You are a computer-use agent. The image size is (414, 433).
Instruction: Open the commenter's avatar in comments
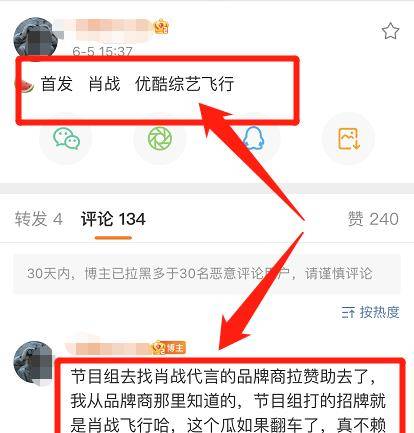pos(34,363)
